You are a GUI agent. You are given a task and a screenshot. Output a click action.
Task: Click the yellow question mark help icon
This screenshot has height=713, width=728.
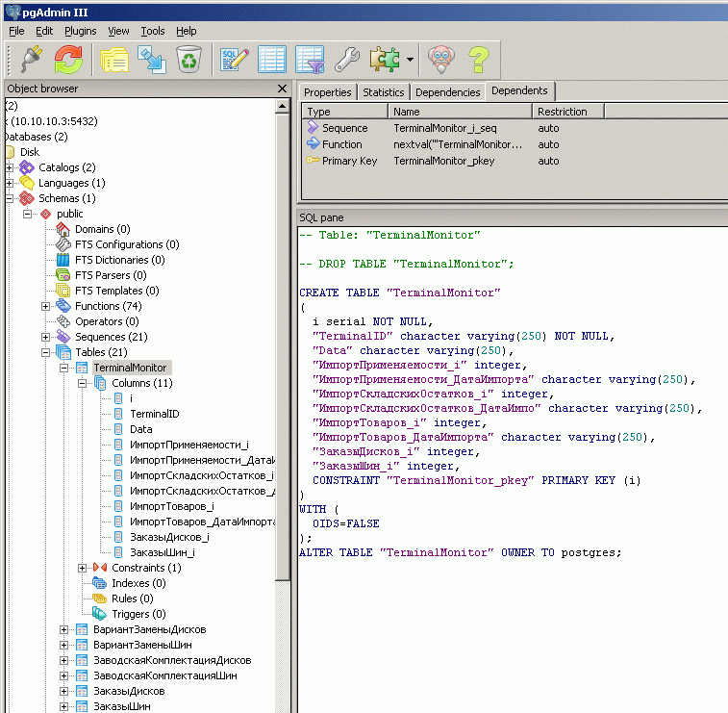478,59
